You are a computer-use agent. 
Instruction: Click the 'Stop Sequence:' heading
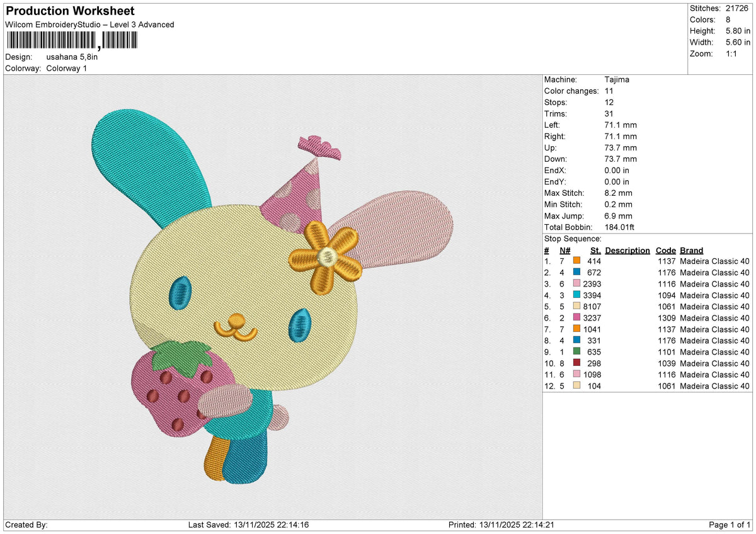pyautogui.click(x=573, y=239)
